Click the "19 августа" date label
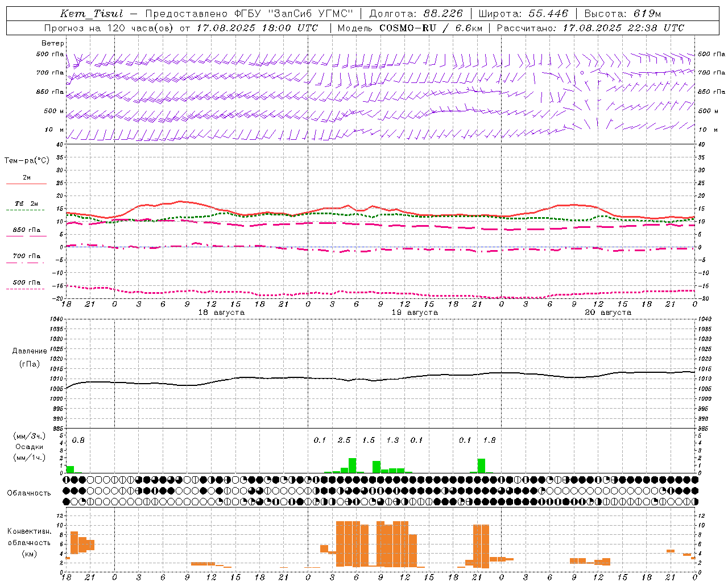Screen dimensions: 728x582 (415, 313)
